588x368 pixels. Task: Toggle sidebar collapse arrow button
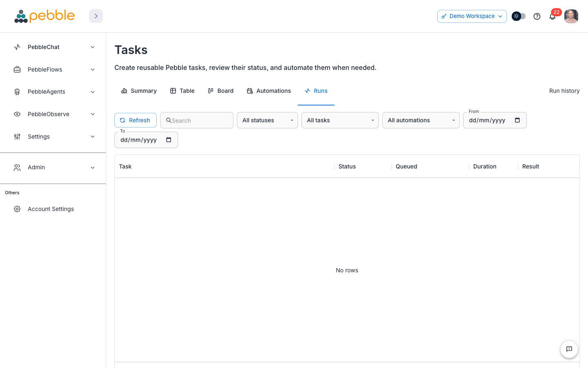(x=96, y=16)
